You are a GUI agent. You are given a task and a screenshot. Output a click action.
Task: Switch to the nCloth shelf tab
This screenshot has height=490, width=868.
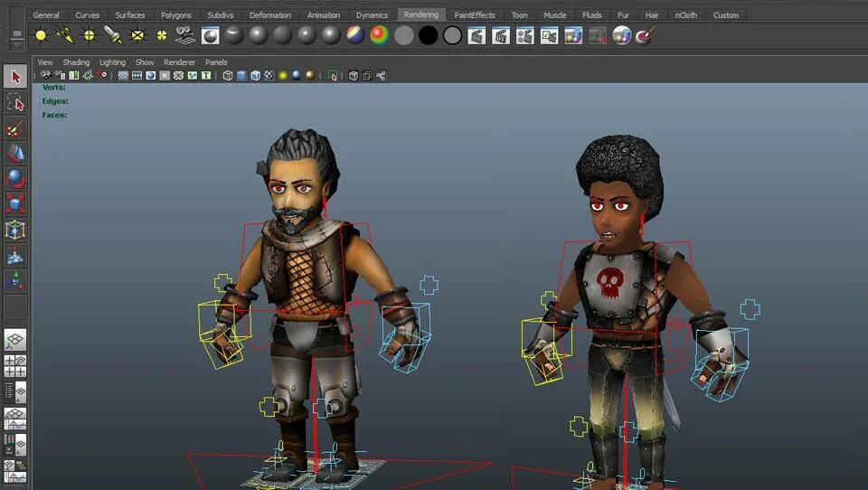(686, 15)
